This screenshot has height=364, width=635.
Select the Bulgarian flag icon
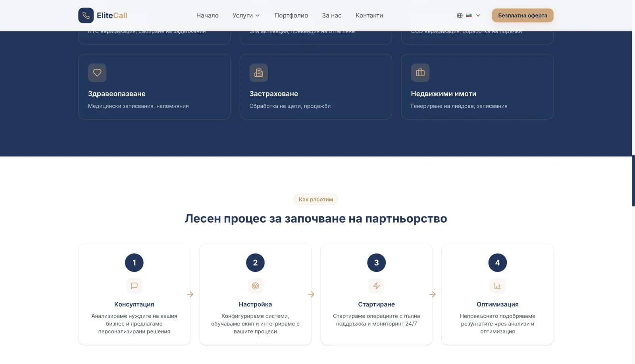point(469,15)
